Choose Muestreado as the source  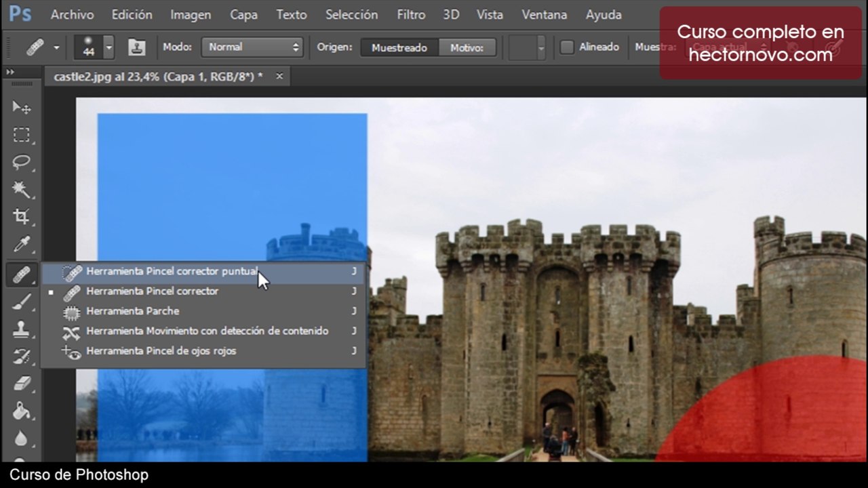pos(399,47)
